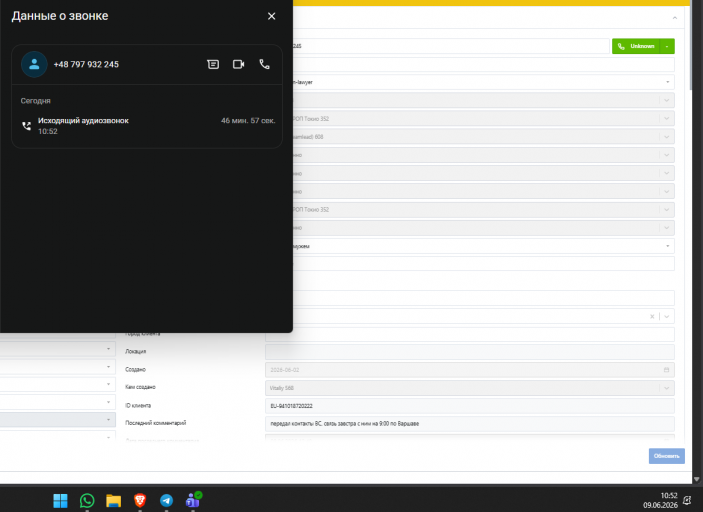Open Microsoft Teams from the taskbar

pos(193,500)
